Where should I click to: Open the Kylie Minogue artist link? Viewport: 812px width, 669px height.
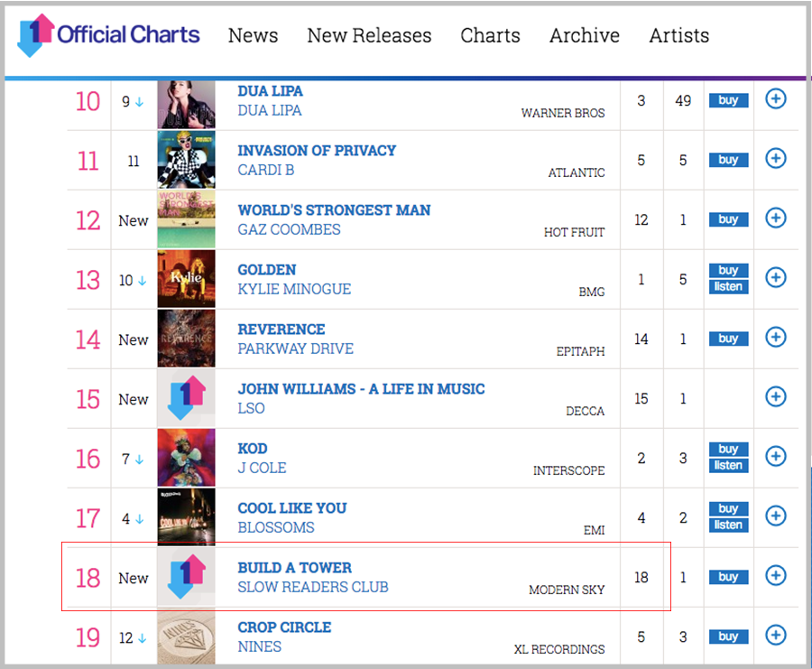(294, 289)
